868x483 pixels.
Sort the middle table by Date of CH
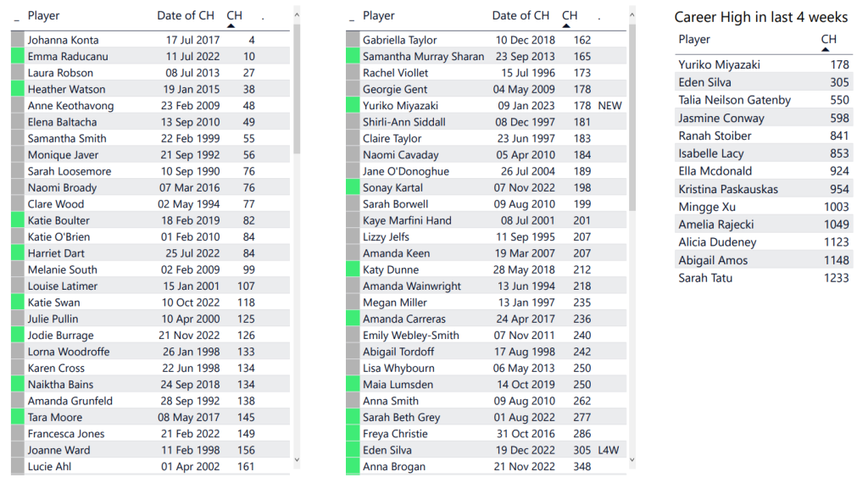[x=520, y=16]
